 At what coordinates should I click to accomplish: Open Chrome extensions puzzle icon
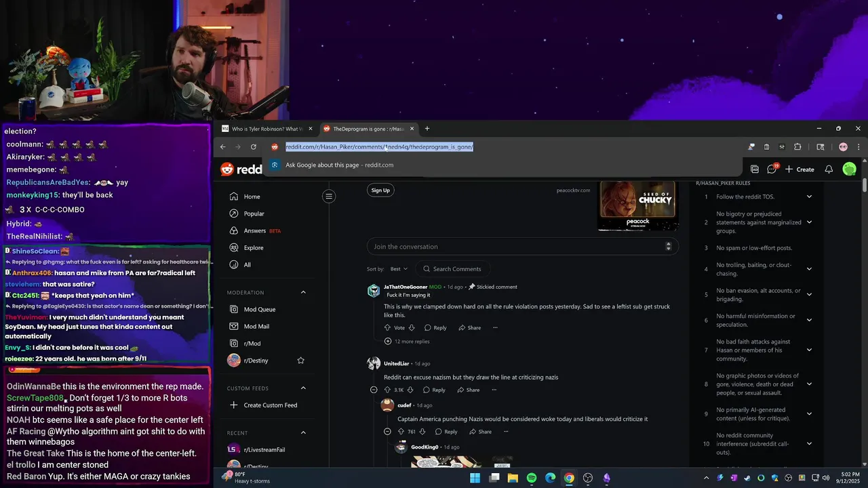pos(797,147)
